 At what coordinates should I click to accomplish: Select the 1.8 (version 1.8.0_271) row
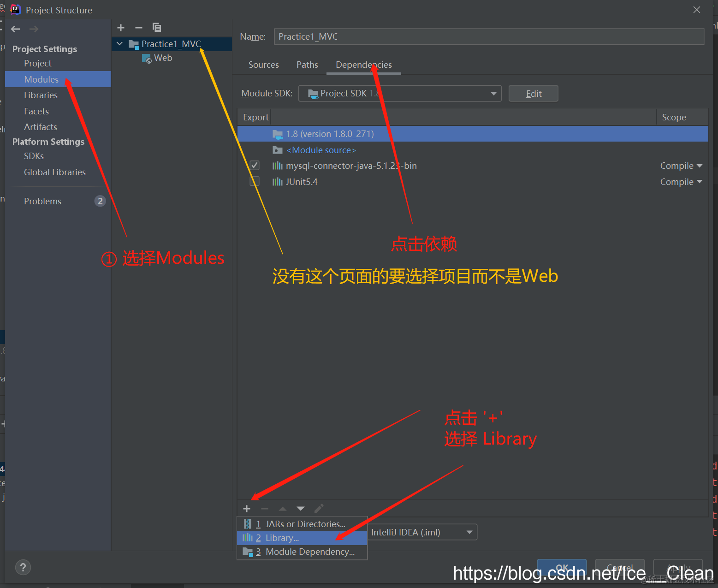pyautogui.click(x=473, y=134)
